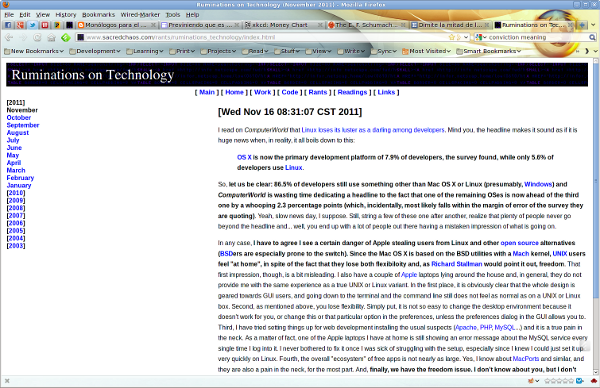
Task: Click the vertical scrollbar thumb
Action: point(595,182)
